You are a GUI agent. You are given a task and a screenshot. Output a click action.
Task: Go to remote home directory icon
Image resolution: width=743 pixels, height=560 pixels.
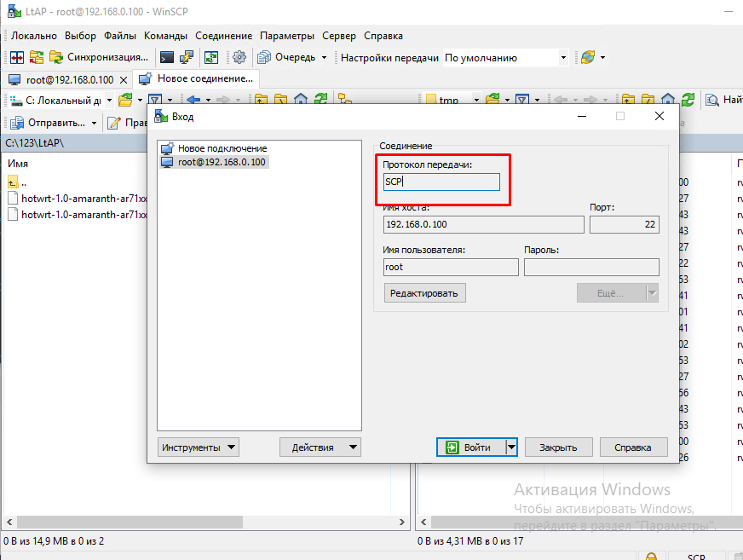(x=668, y=100)
